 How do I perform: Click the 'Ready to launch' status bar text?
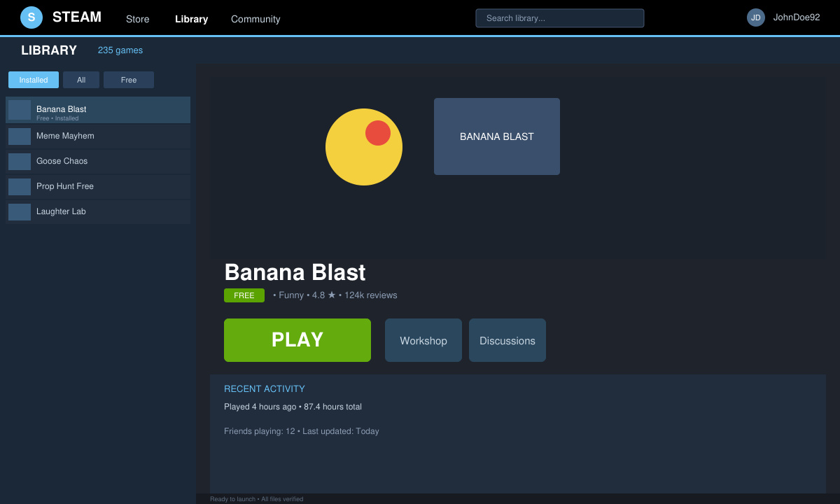click(x=233, y=499)
